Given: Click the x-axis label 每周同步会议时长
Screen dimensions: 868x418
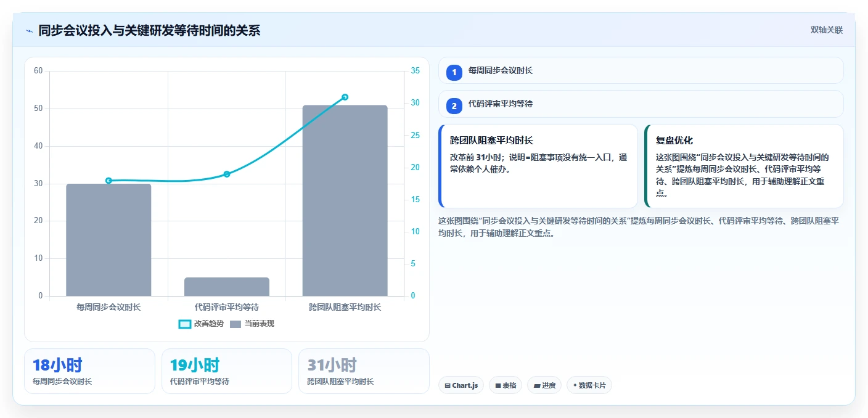Looking at the screenshot, I should [x=108, y=307].
